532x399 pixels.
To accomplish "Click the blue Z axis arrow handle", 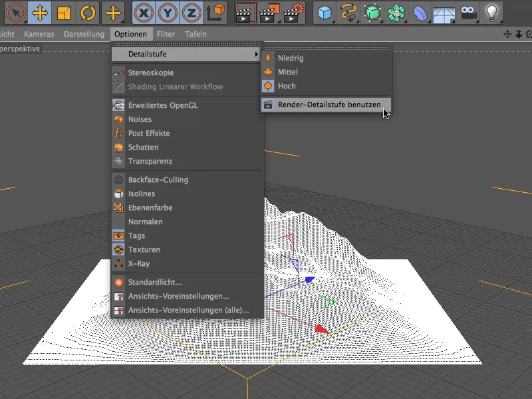I will pos(310,279).
